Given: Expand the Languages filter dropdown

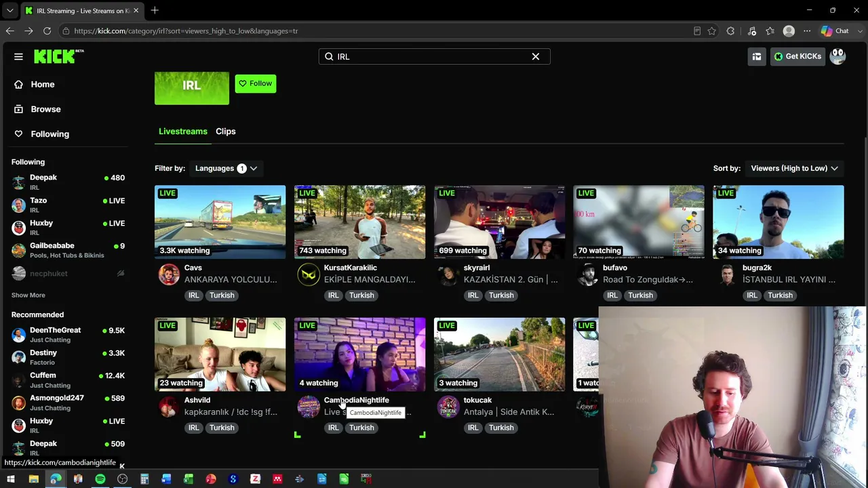Looking at the screenshot, I should [226, 168].
